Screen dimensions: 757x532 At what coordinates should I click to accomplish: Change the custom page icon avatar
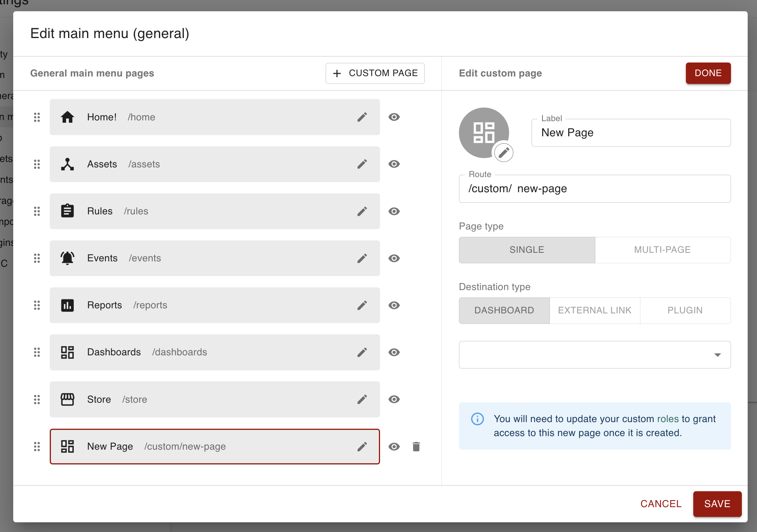504,152
